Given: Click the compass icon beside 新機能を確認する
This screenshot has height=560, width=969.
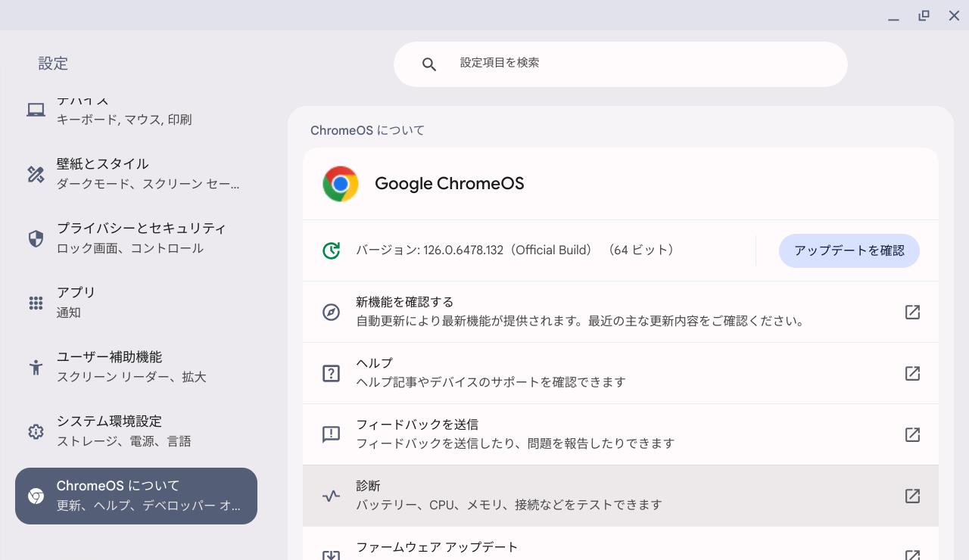Looking at the screenshot, I should (x=331, y=311).
